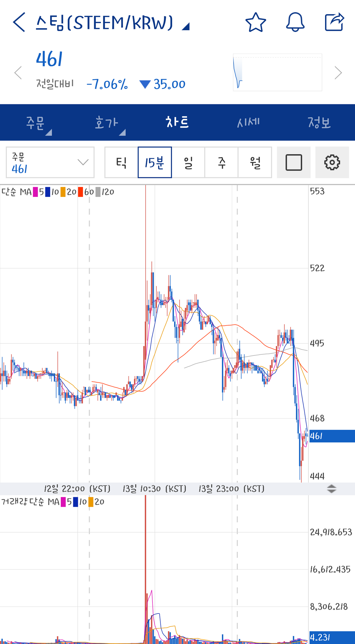The height and width of the screenshot is (644, 355).
Task: Open the chart settings gear
Action: point(332,162)
